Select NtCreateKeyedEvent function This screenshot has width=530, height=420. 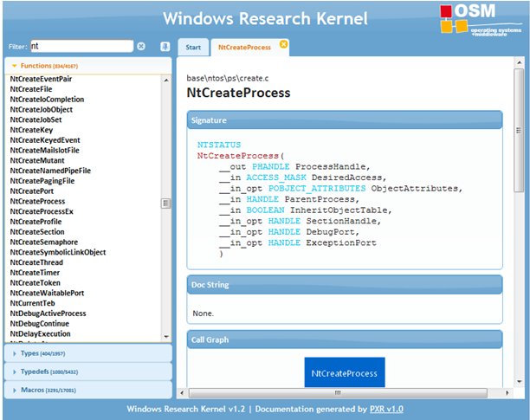(x=45, y=140)
